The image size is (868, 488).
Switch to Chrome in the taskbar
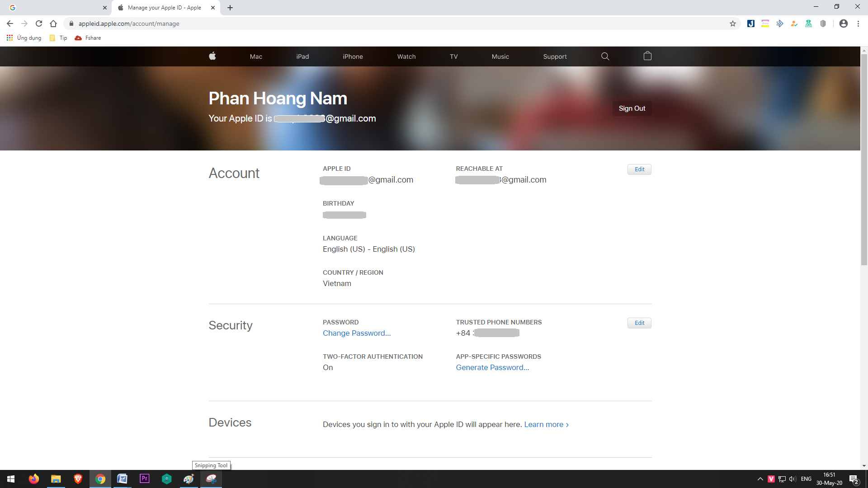[100, 479]
